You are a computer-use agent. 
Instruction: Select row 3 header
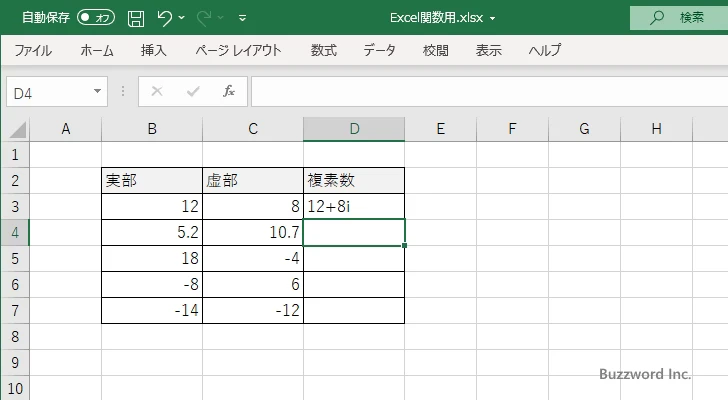15,206
